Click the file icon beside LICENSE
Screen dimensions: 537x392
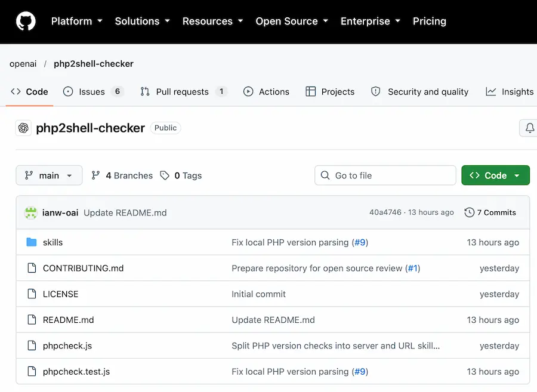pyautogui.click(x=32, y=294)
